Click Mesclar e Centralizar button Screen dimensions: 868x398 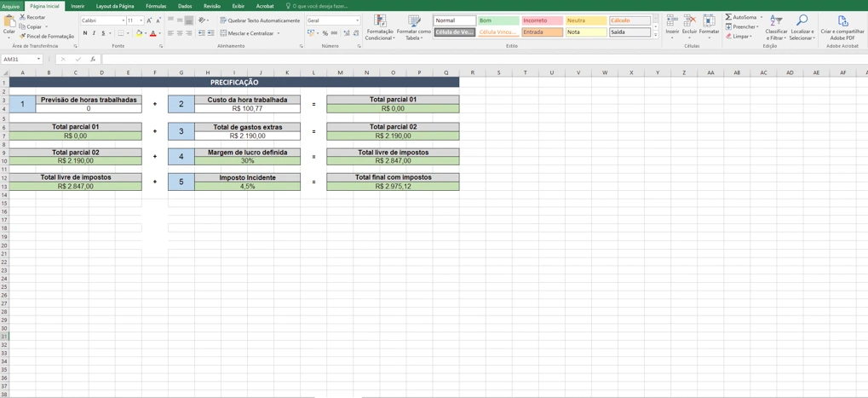point(247,33)
